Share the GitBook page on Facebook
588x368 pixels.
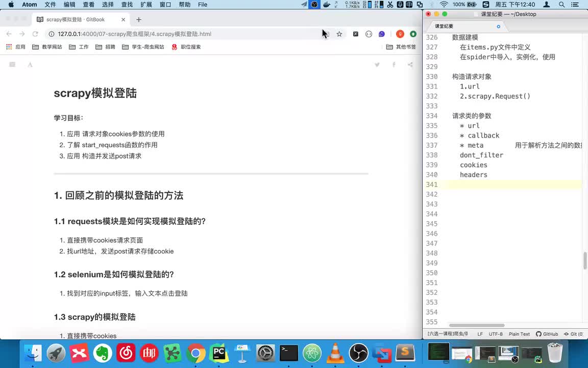(x=394, y=64)
